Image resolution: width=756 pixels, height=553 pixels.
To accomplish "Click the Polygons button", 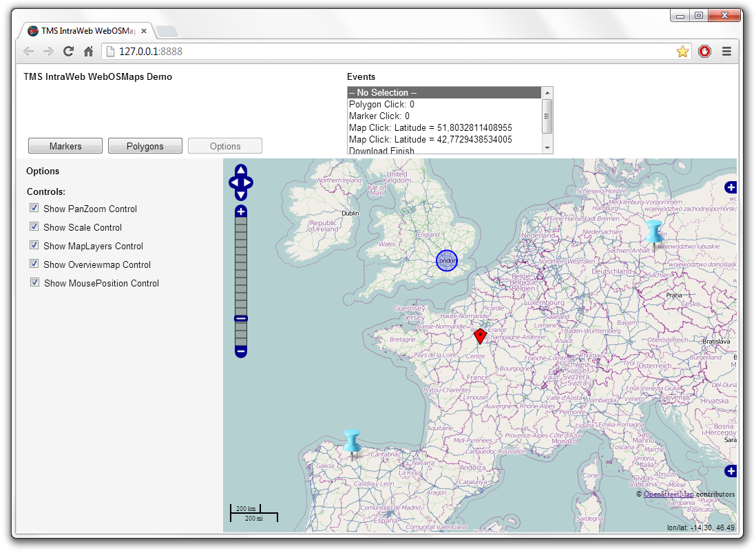I will pyautogui.click(x=145, y=146).
